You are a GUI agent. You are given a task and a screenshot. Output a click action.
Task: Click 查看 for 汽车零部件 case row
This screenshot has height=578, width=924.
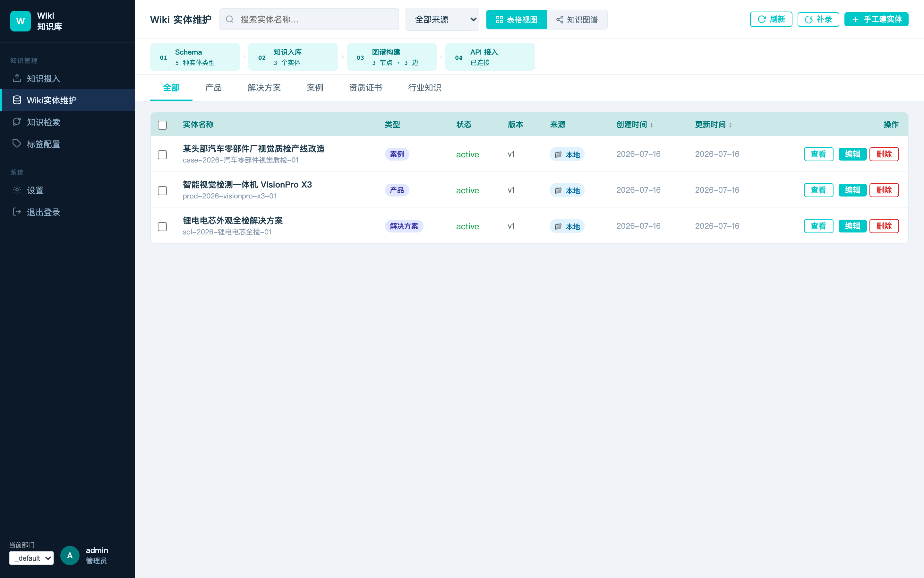(819, 154)
